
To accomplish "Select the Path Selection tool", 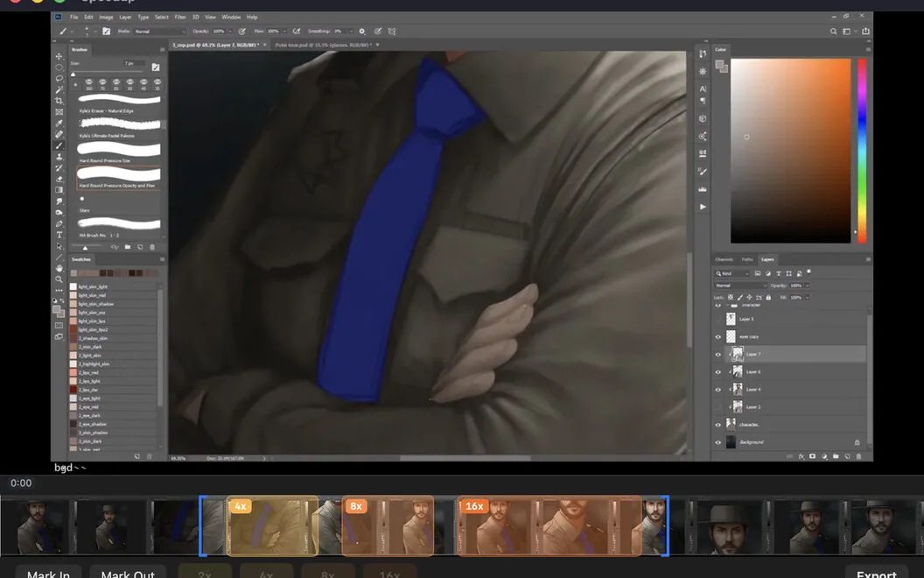I will click(59, 246).
